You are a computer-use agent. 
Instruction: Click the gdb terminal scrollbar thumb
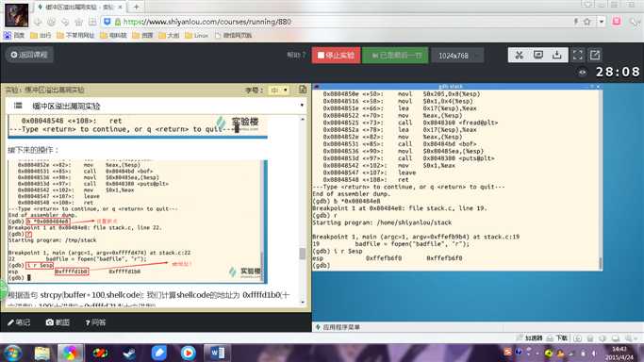pos(601,263)
